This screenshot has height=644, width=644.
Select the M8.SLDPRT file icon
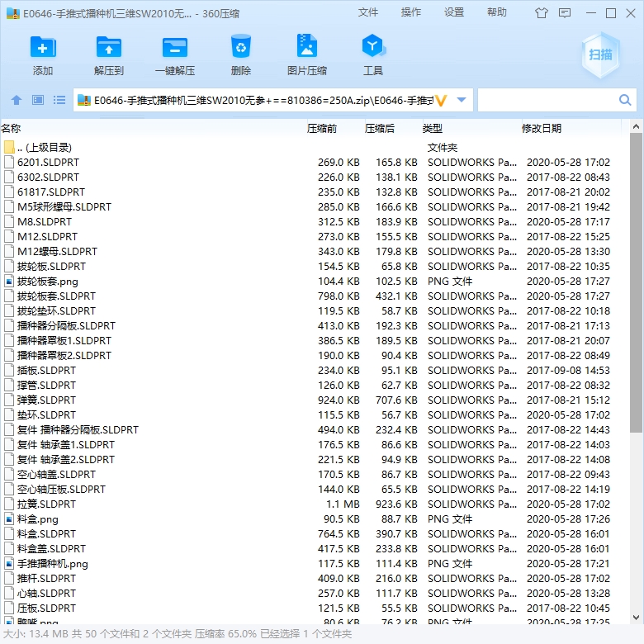[x=9, y=222]
